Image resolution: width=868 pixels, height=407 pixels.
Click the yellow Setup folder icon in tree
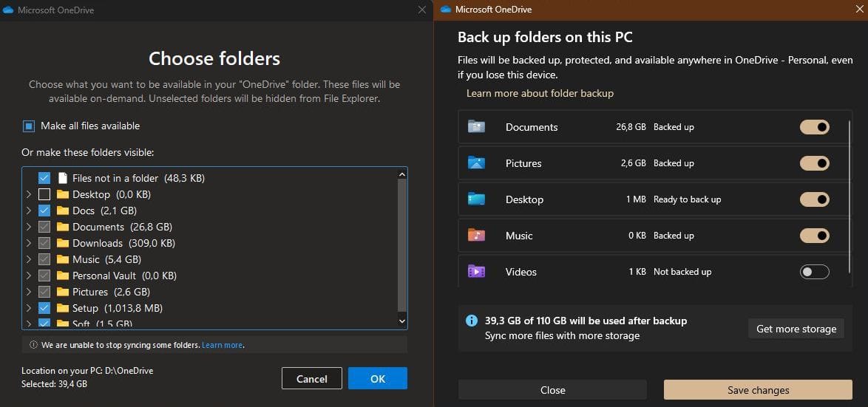63,308
